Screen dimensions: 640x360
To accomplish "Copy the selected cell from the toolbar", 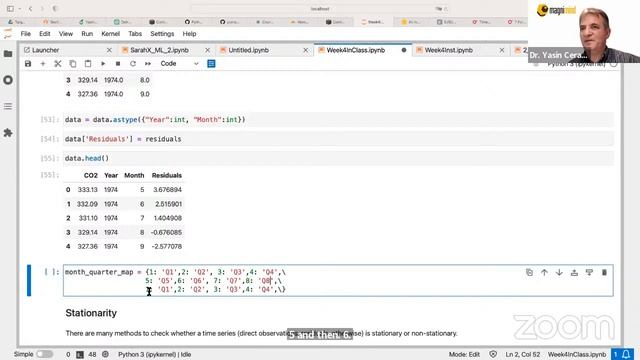I will tap(73, 64).
